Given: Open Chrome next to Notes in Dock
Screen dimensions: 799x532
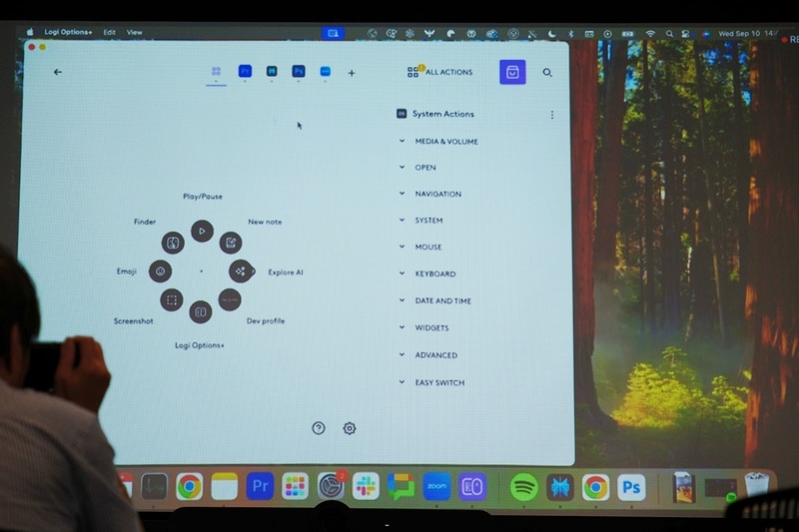Looking at the screenshot, I should click(190, 487).
